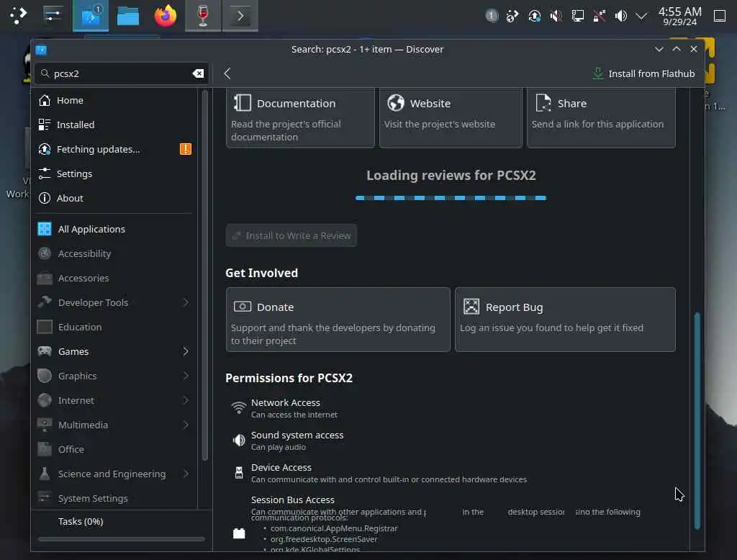The height and width of the screenshot is (560, 737).
Task: Select Science and Engineering category
Action: (x=114, y=474)
